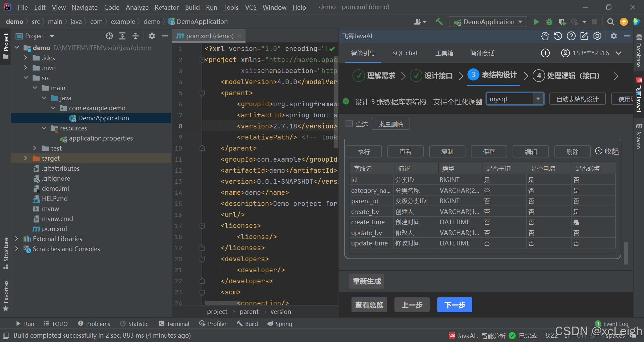Open JavaAI help question mark icon
Screen dimensions: 644x342
571,36
